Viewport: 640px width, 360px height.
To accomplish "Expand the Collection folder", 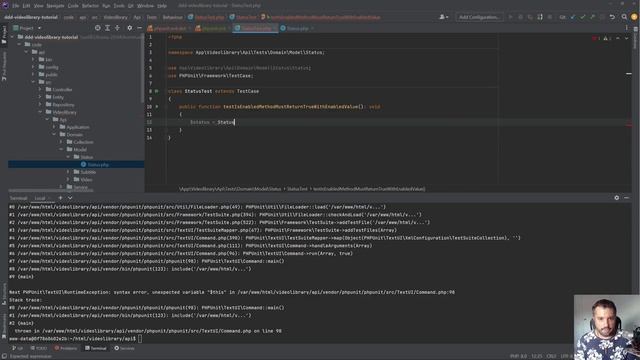I will tap(61, 142).
